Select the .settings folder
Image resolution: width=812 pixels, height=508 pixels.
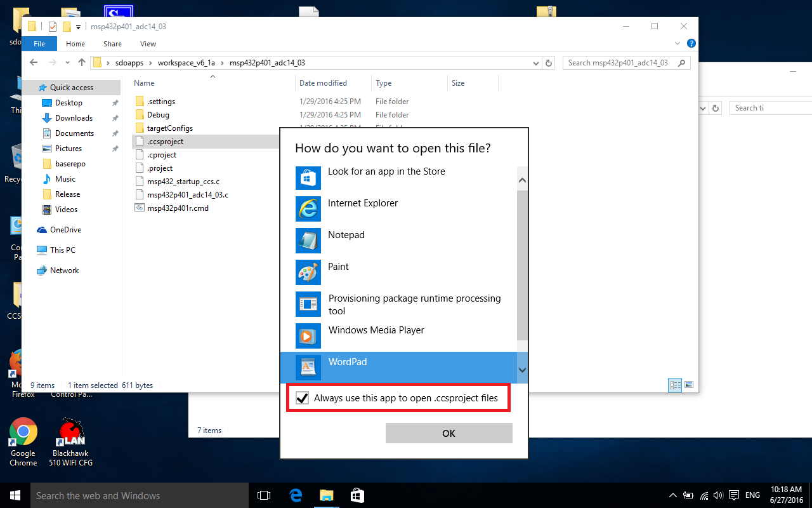point(160,102)
